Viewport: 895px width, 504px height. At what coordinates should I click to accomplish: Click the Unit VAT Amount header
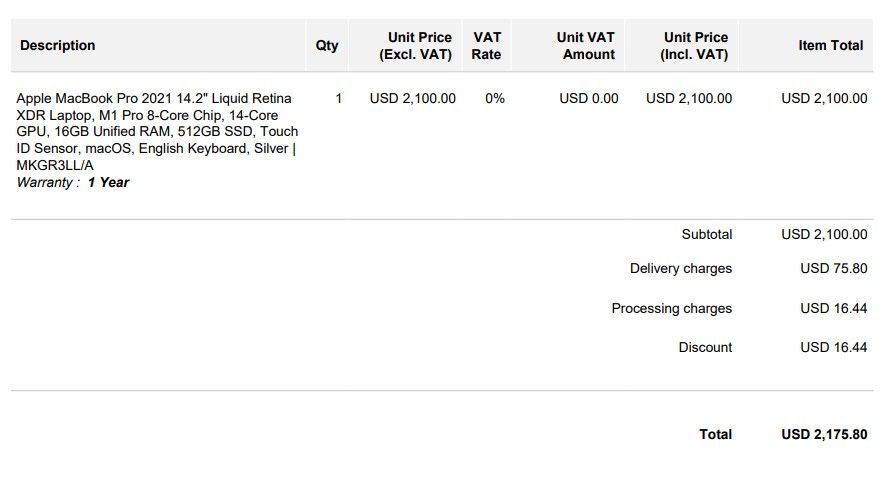click(x=586, y=46)
